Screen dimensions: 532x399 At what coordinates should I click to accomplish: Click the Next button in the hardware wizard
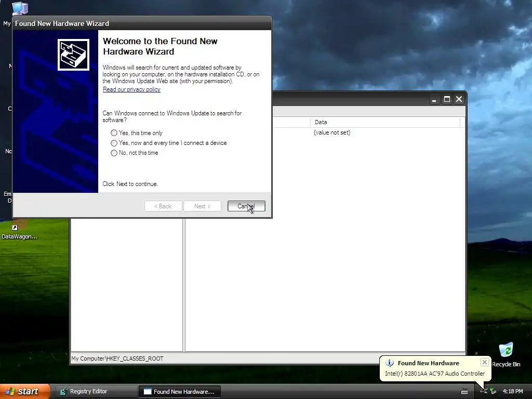click(202, 206)
